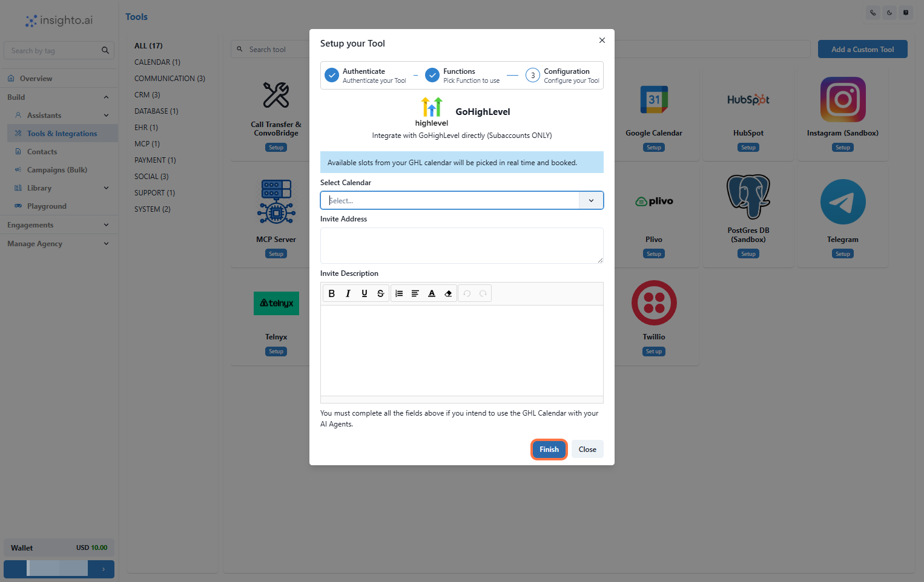The image size is (924, 582).
Task: Insert an ordered list in the editor
Action: click(x=399, y=293)
